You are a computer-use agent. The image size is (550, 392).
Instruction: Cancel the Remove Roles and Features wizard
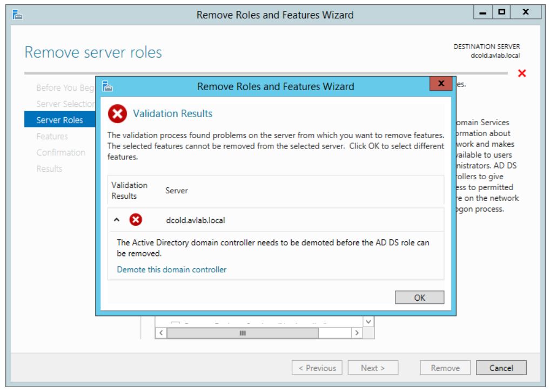pos(501,368)
